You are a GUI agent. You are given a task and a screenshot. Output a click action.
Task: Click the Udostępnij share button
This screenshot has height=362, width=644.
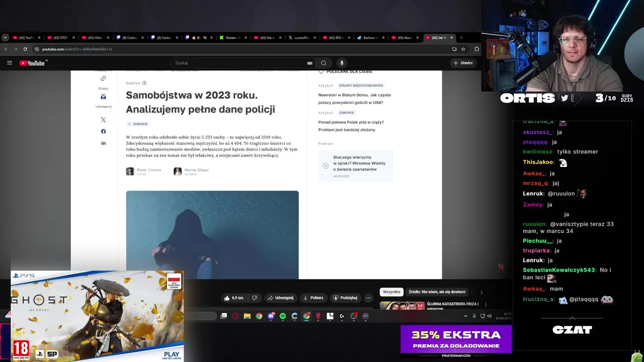(x=280, y=298)
